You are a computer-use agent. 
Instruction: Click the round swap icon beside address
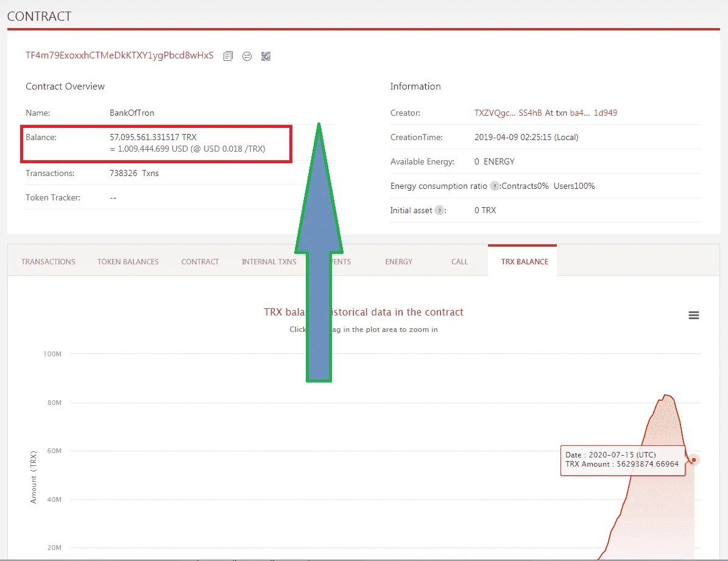click(247, 56)
